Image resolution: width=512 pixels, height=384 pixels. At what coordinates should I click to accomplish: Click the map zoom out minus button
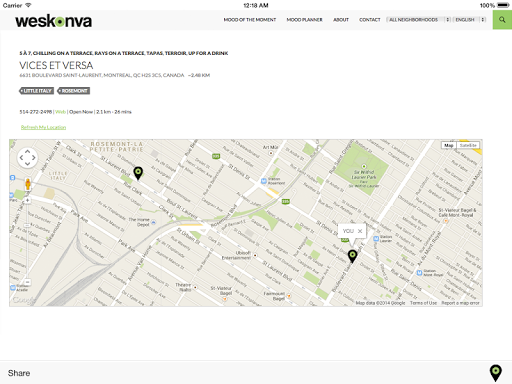click(28, 282)
